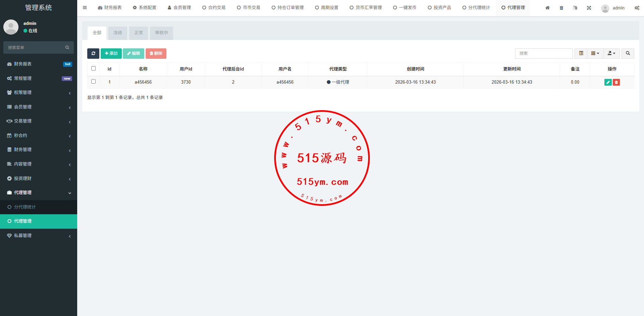The height and width of the screenshot is (316, 644).
Task: Click the green edit icon in row 1
Action: (608, 82)
